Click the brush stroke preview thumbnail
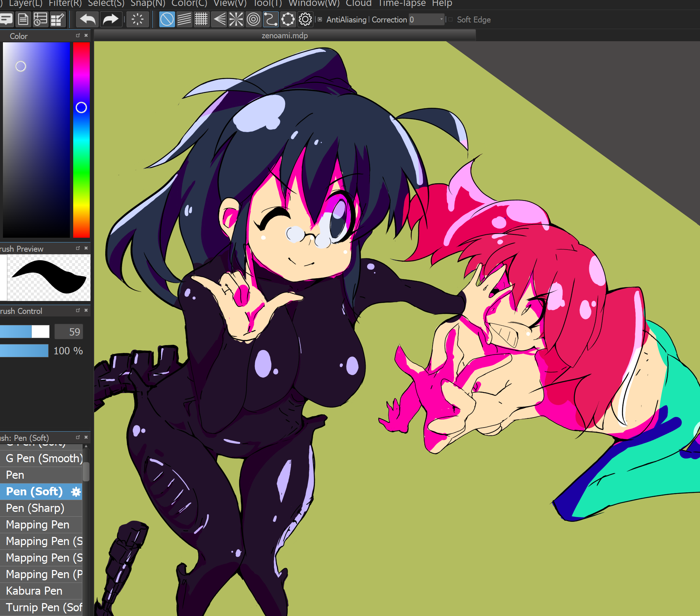The height and width of the screenshot is (616, 700). [x=49, y=278]
